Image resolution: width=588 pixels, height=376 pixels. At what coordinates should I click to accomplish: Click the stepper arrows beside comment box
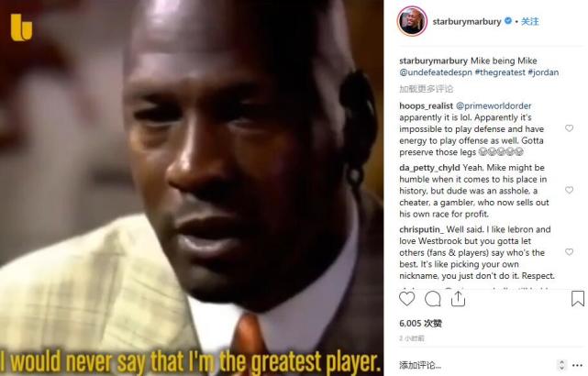coord(561,365)
